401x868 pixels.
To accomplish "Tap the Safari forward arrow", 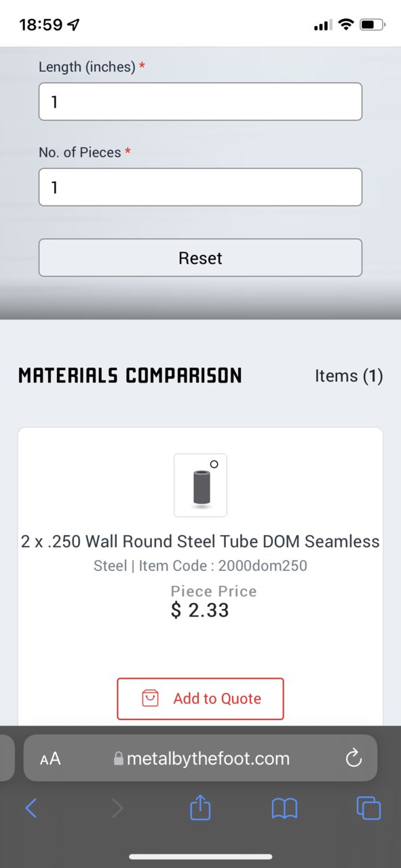I will pos(117,808).
